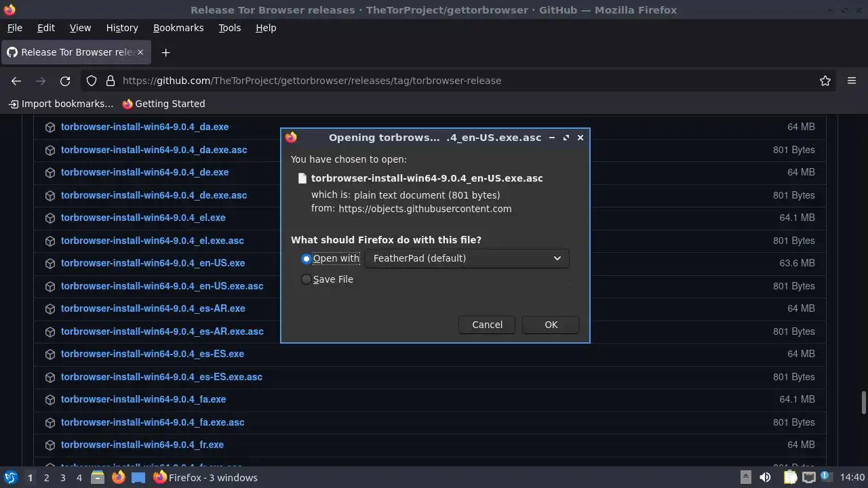The height and width of the screenshot is (488, 868).
Task: Open the Firefox hamburger application menu
Action: (852, 81)
